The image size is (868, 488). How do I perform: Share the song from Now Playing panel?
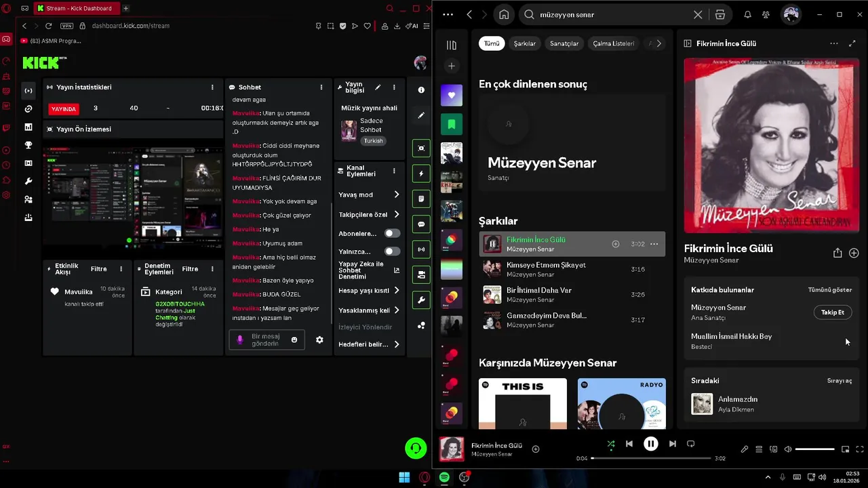click(837, 253)
